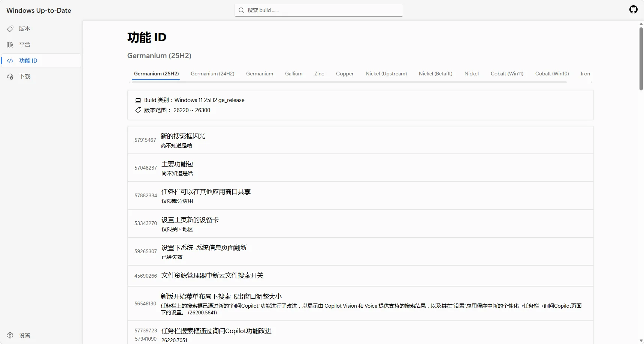644x344 pixels.
Task: Click 任务栏搜索框通过询问Copilot功能改进 title
Action: [217, 331]
